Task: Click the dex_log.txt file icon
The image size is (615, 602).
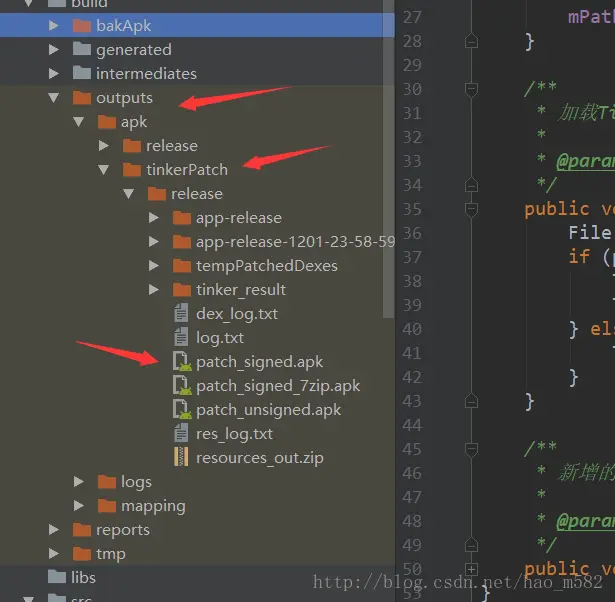Action: tap(181, 313)
